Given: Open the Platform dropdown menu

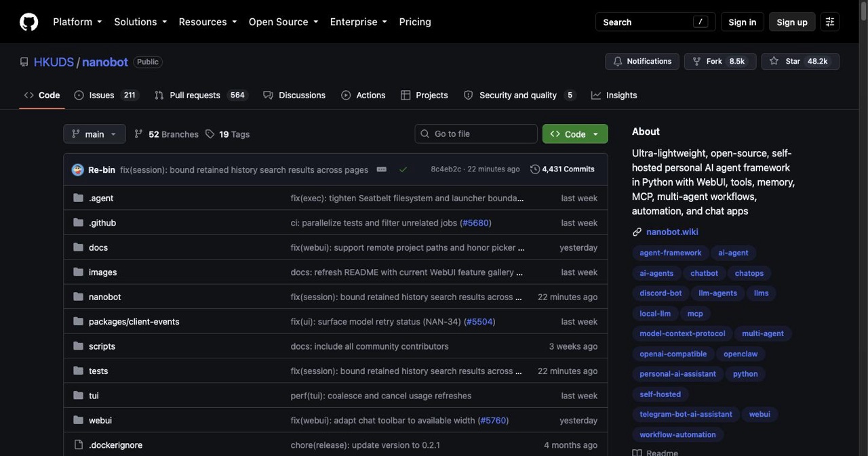Looking at the screenshot, I should pyautogui.click(x=77, y=22).
